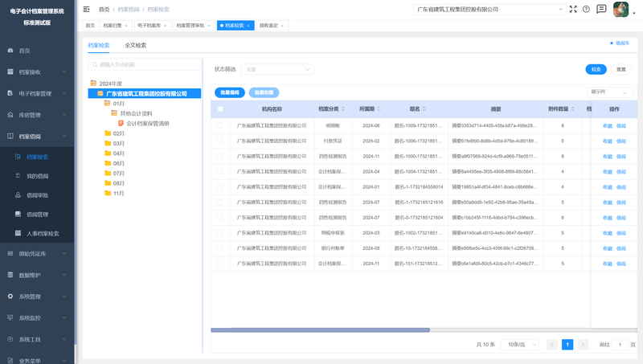Check the 银行对账单 row checkbox

[219, 248]
